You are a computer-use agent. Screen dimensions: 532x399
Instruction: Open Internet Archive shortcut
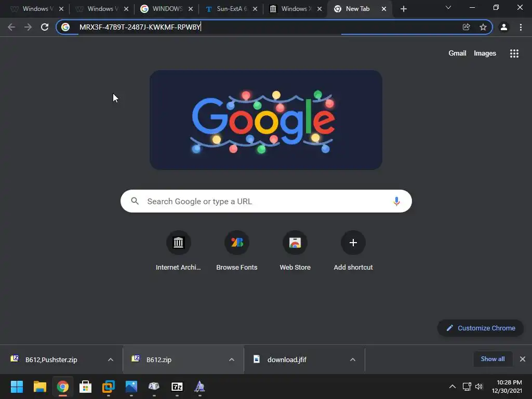[x=178, y=250]
